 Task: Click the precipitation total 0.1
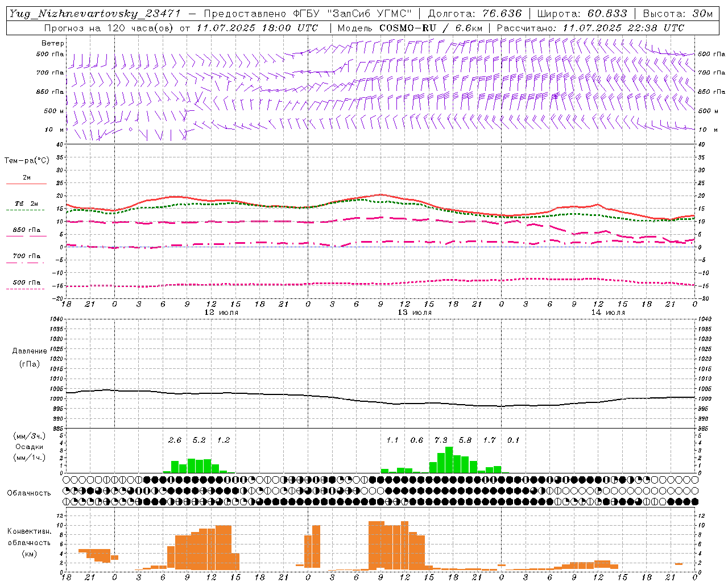(513, 440)
